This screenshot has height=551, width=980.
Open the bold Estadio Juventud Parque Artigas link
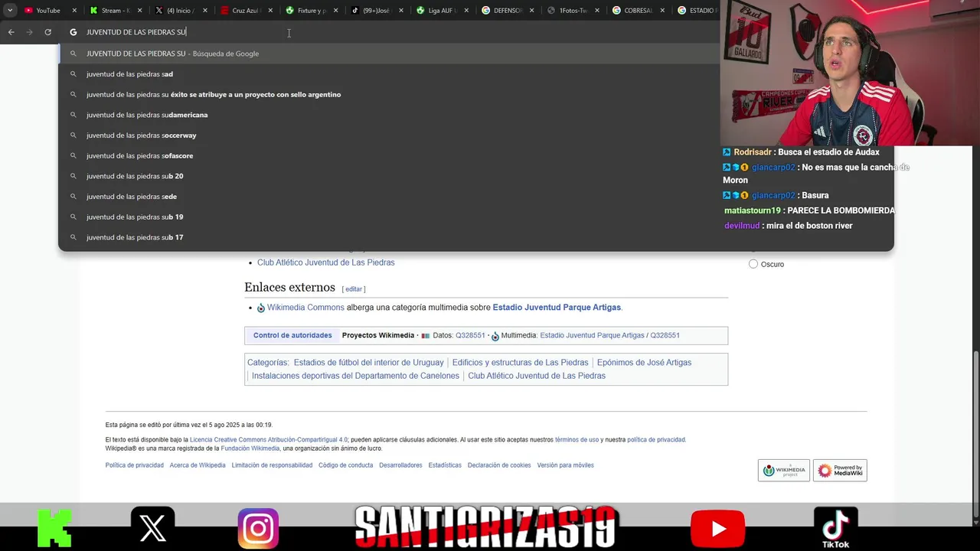557,308
